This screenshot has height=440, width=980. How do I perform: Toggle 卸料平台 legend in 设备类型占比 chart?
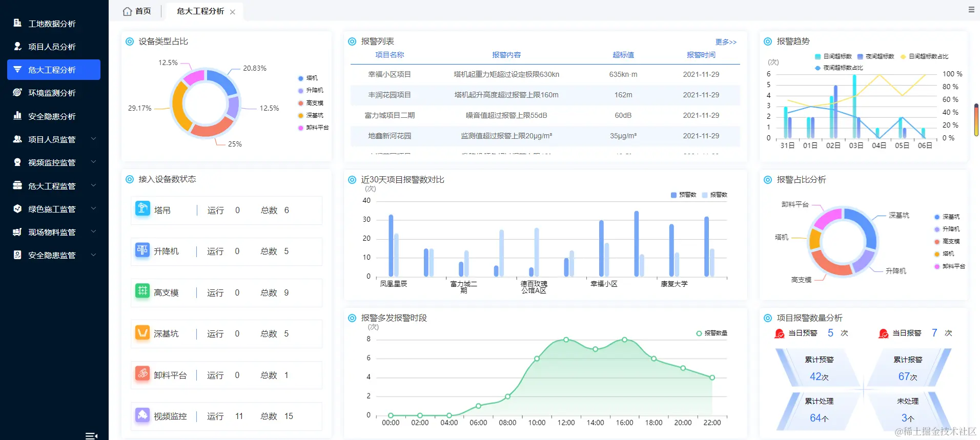coord(313,128)
